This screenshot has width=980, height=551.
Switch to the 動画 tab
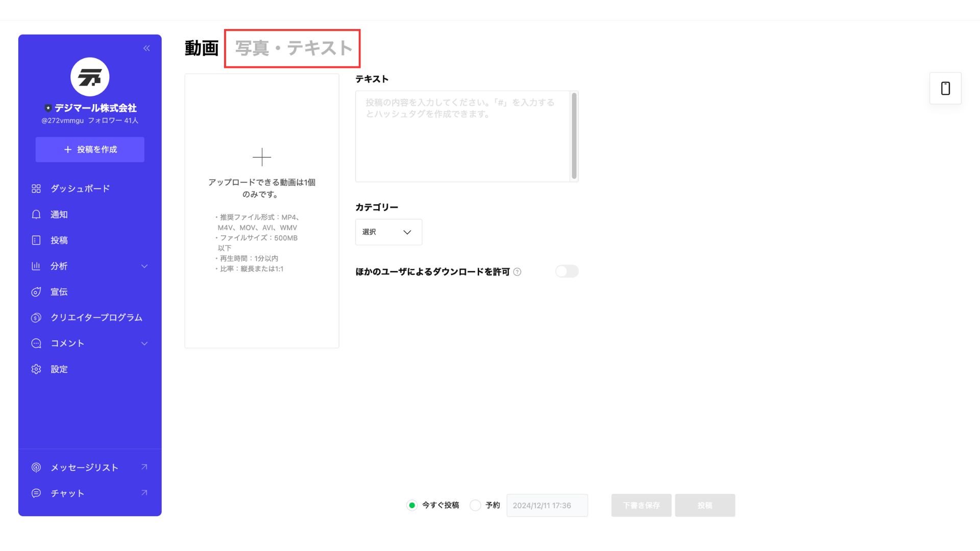(x=202, y=48)
